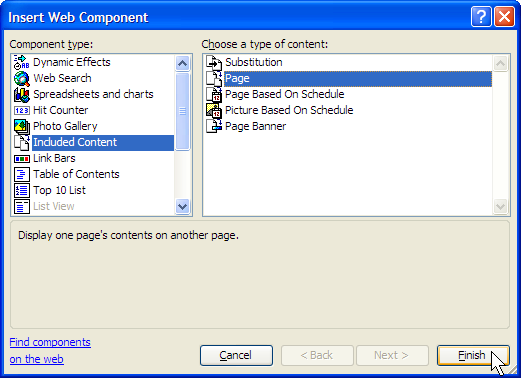Click the component list scroll down arrow
This screenshot has height=378, width=521.
(182, 206)
